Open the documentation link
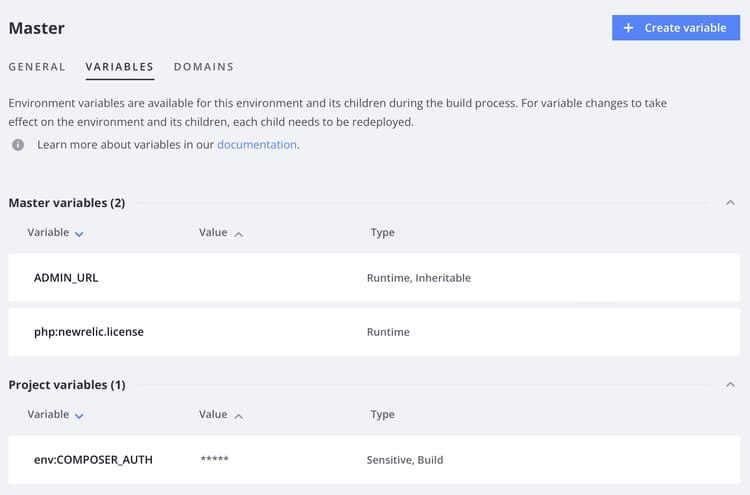 (256, 145)
